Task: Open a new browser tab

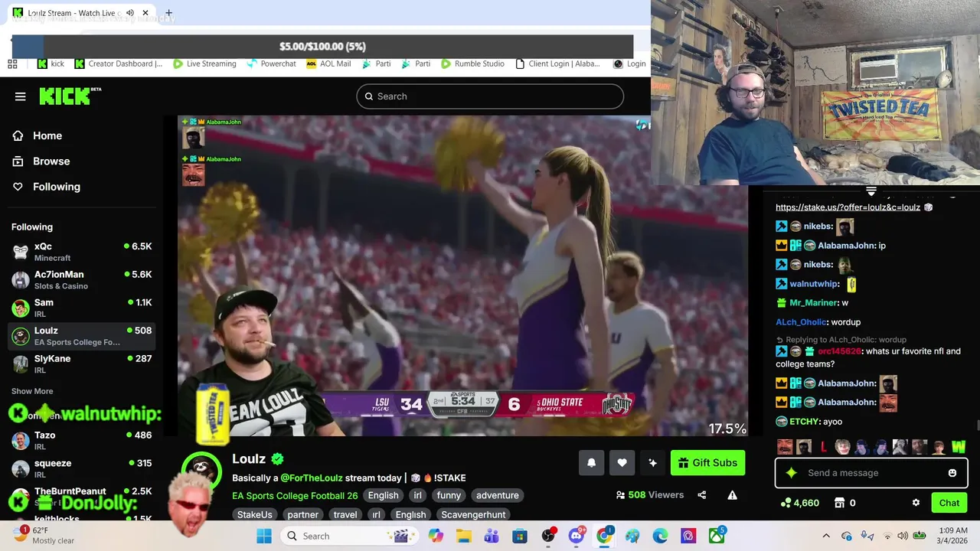Action: point(168,13)
